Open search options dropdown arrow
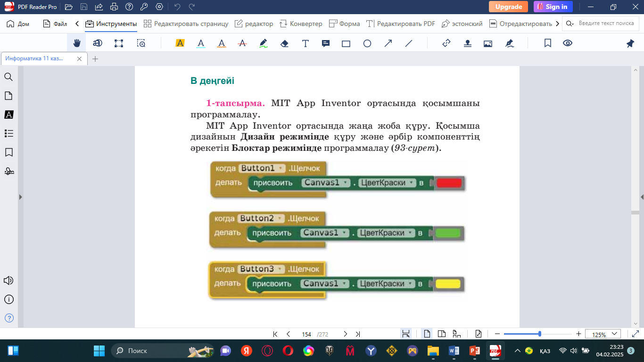The image size is (644, 362). point(570,23)
